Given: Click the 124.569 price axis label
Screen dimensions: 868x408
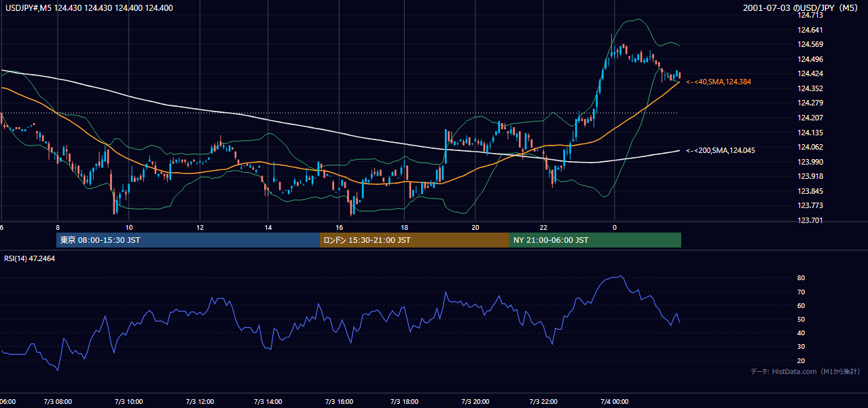Looking at the screenshot, I should [810, 45].
